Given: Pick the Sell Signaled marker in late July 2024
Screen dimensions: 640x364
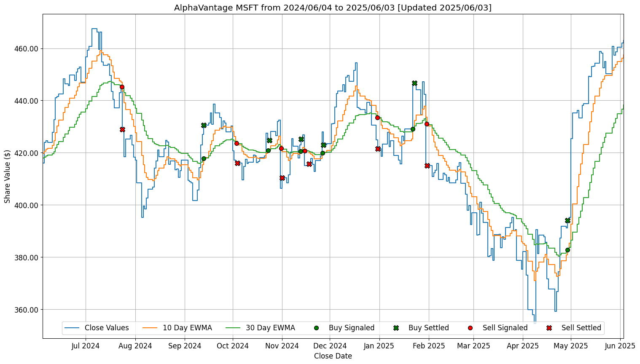Looking at the screenshot, I should [122, 87].
